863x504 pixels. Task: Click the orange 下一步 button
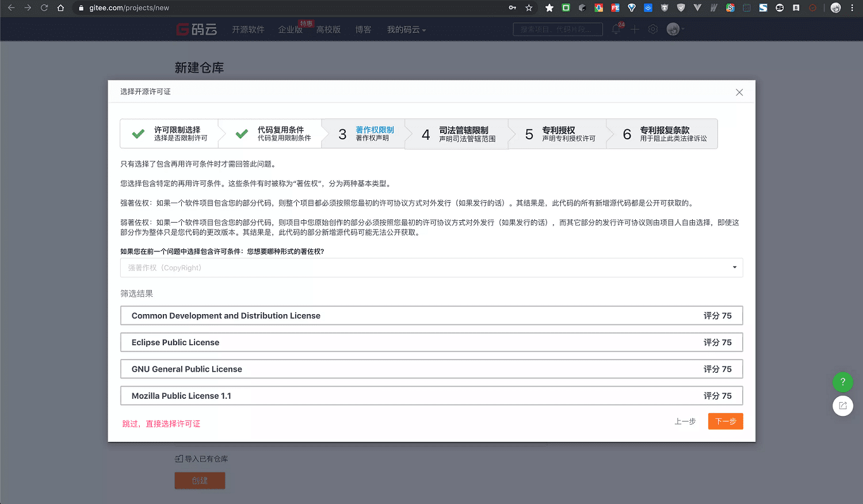coord(725,421)
